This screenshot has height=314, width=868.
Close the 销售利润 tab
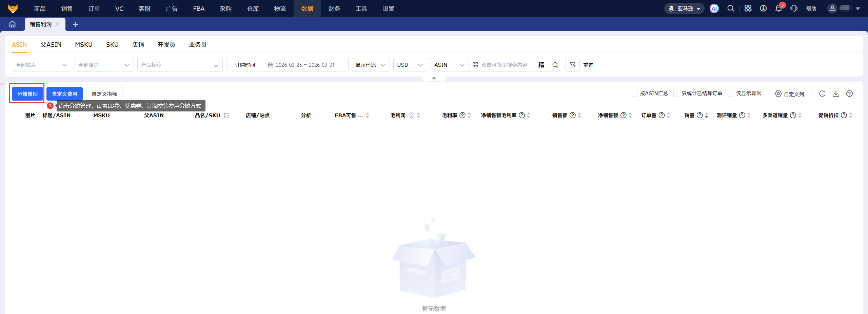(x=57, y=24)
